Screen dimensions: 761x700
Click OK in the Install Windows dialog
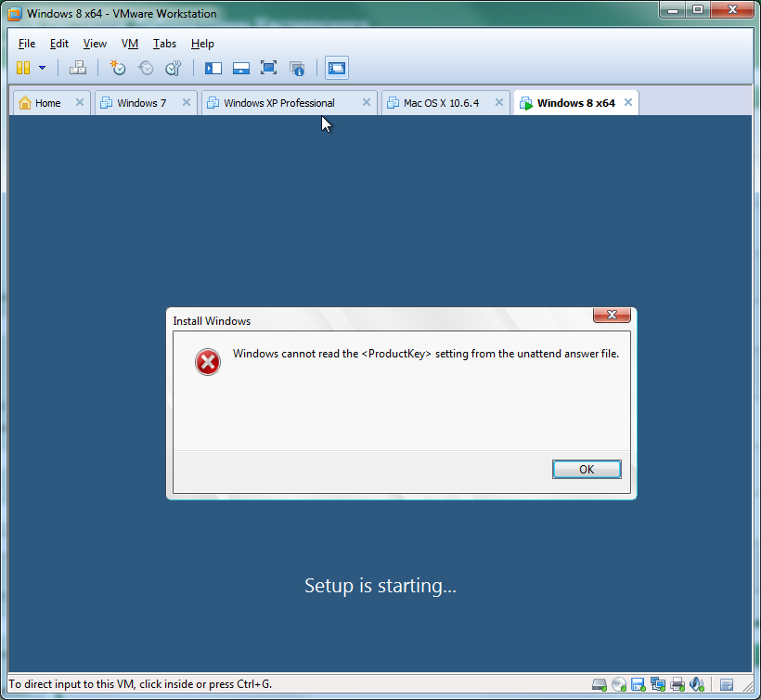(587, 470)
